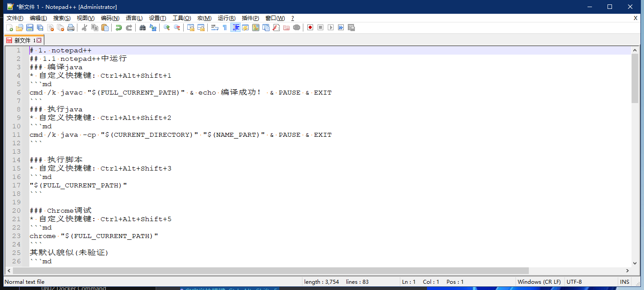Start macro recording
The height and width of the screenshot is (290, 644).
(x=310, y=27)
